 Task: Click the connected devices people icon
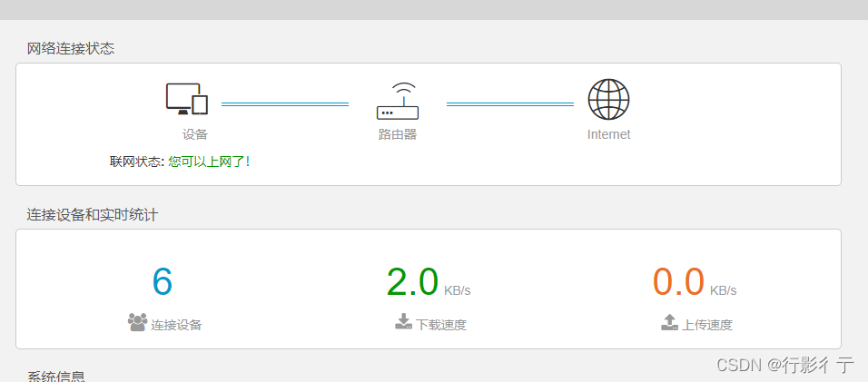137,322
